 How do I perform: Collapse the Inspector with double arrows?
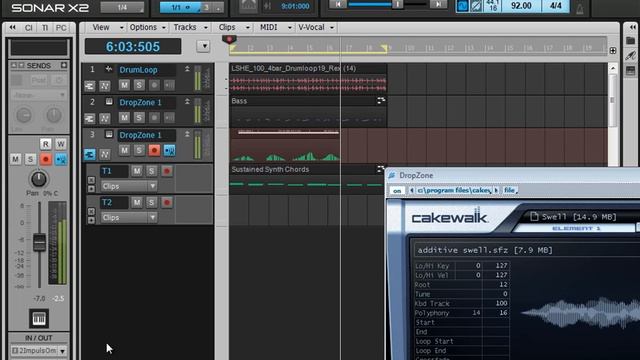pos(13,27)
